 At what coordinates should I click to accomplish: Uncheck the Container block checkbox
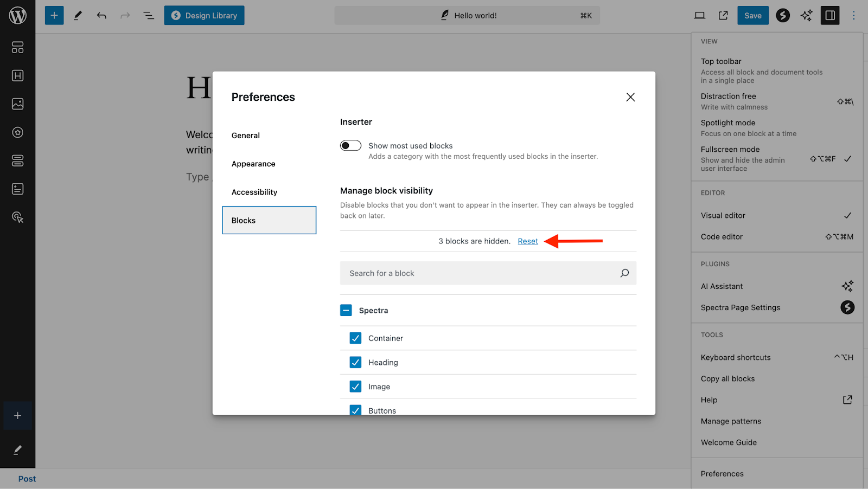point(355,338)
